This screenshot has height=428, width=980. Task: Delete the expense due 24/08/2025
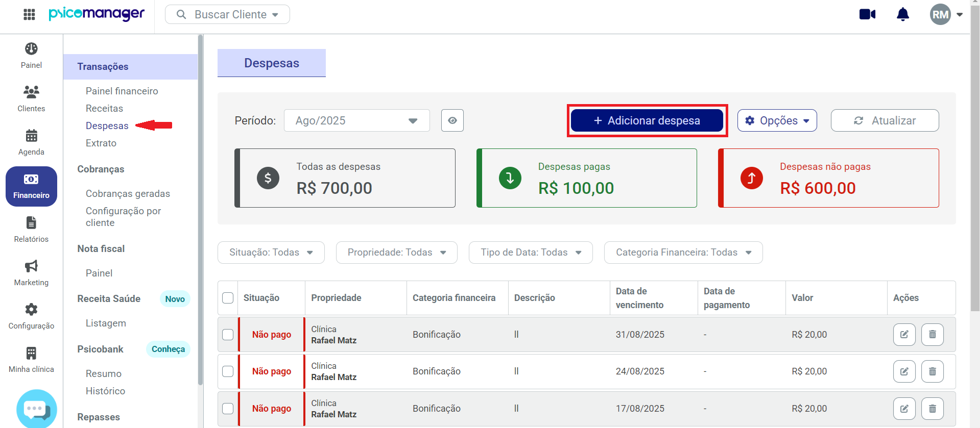[x=932, y=371]
